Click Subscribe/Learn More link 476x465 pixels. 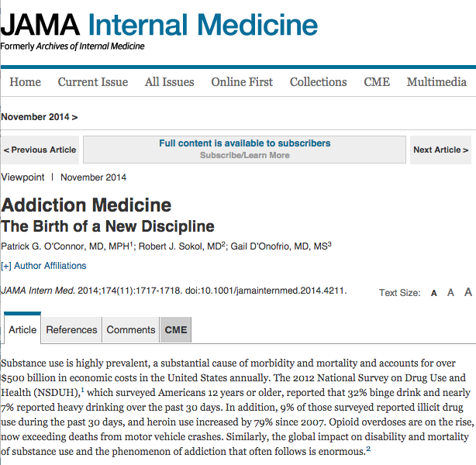pos(245,155)
